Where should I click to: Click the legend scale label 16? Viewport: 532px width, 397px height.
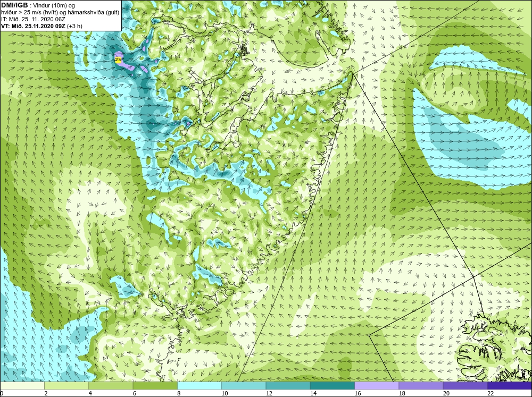pyautogui.click(x=358, y=393)
